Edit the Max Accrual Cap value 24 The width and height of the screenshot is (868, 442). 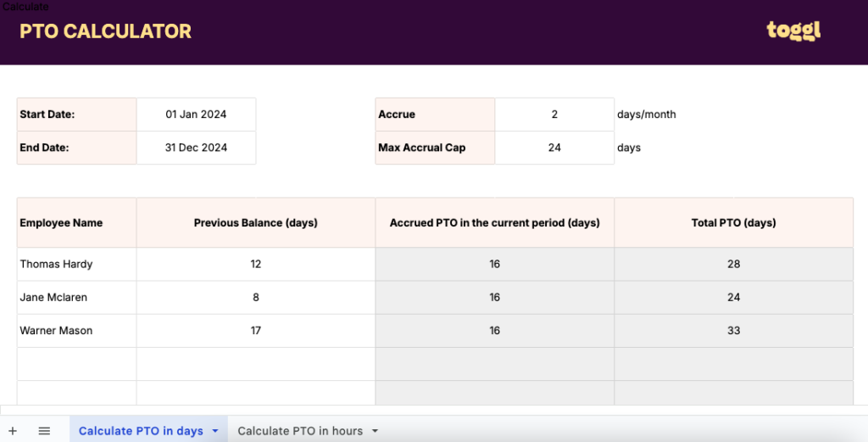[554, 148]
